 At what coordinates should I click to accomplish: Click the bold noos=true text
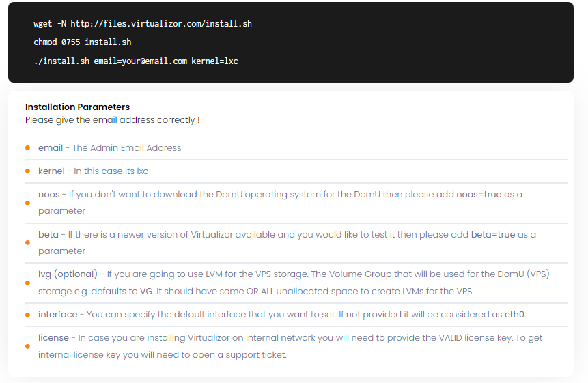[479, 195]
